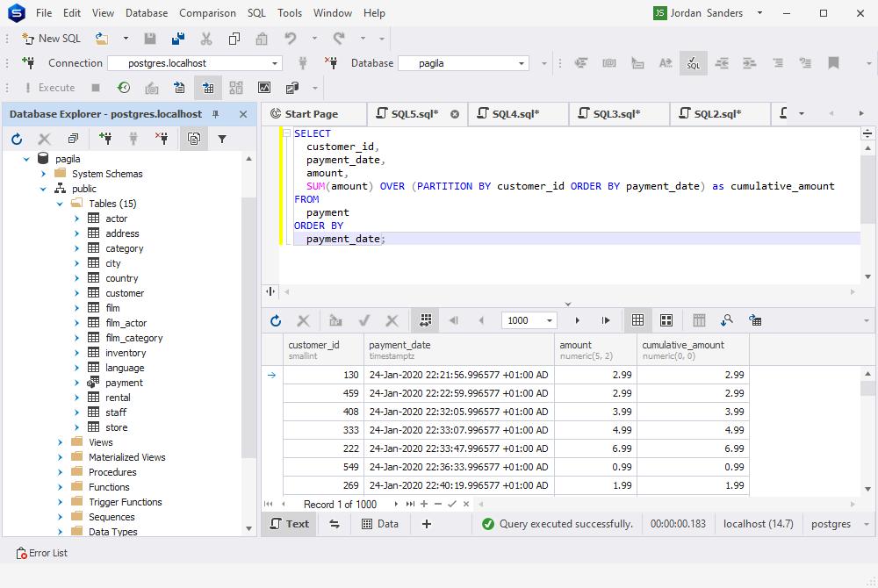878x588 pixels.
Task: Refresh the Database Explorer tree
Action: (x=14, y=138)
